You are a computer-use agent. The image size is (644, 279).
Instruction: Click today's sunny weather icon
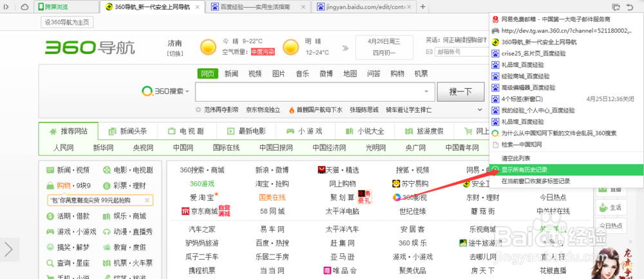coord(208,47)
